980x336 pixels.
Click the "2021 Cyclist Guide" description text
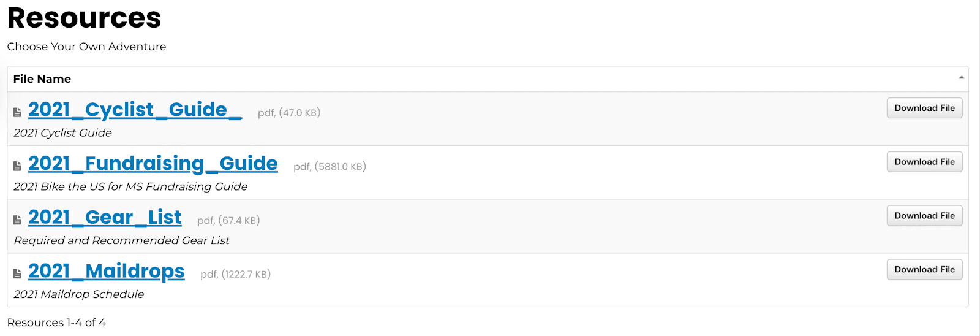[62, 133]
